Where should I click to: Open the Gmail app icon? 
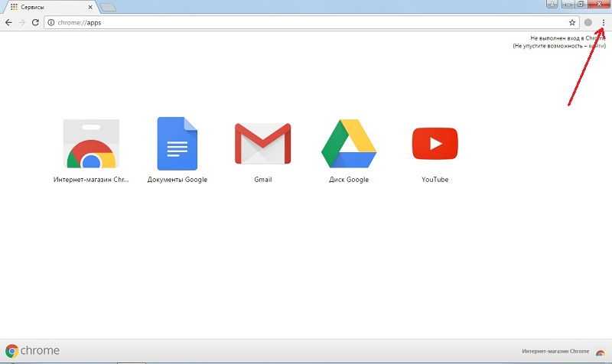pos(262,144)
